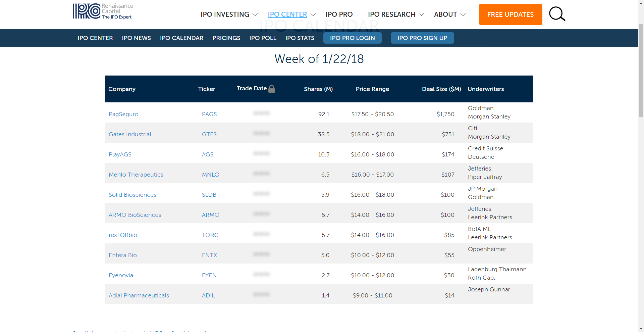644x332 pixels.
Task: Click the Price Range column header
Action: (x=372, y=89)
